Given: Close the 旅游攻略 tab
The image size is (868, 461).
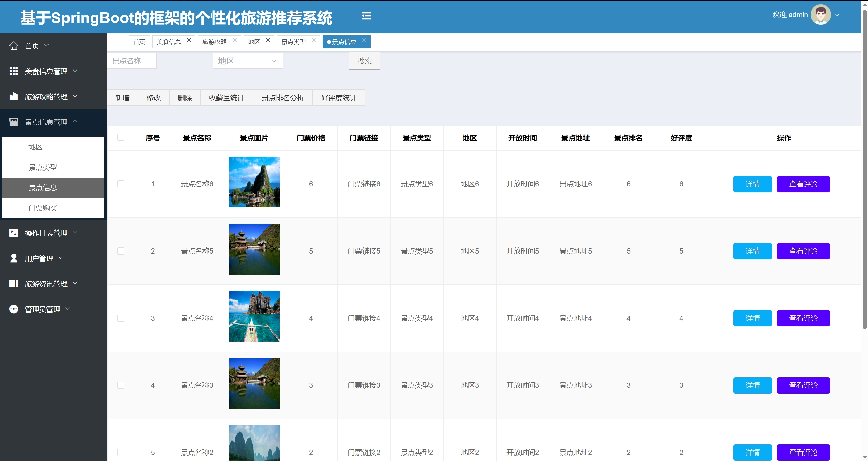Looking at the screenshot, I should 234,40.
